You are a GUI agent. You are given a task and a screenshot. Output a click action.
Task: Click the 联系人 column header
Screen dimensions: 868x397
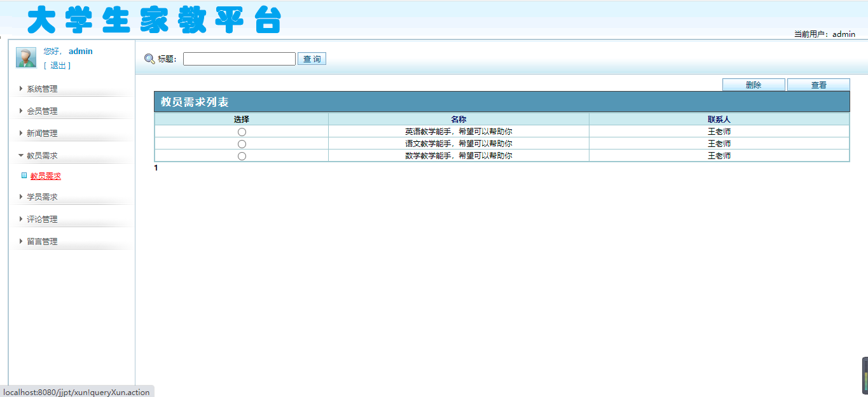[719, 120]
